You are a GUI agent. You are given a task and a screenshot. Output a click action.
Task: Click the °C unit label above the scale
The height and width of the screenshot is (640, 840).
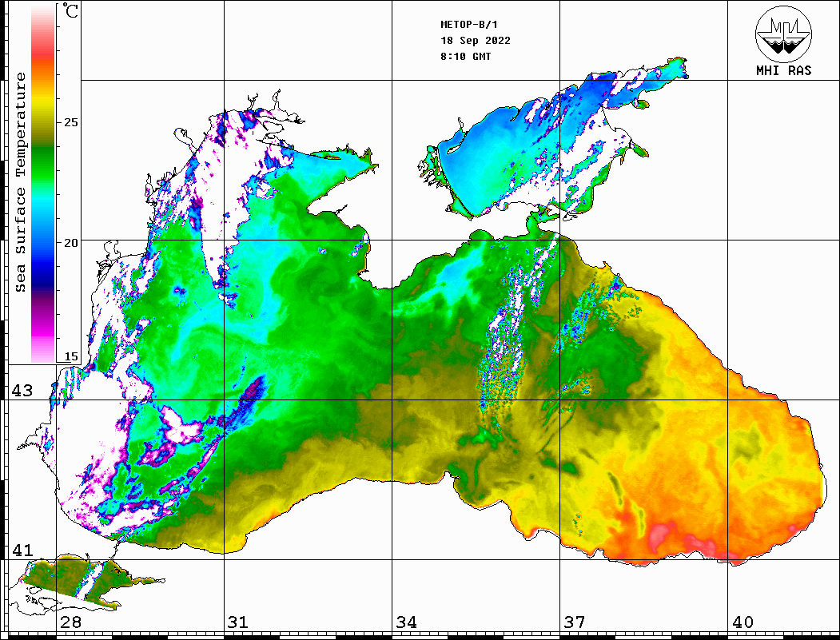[x=70, y=10]
